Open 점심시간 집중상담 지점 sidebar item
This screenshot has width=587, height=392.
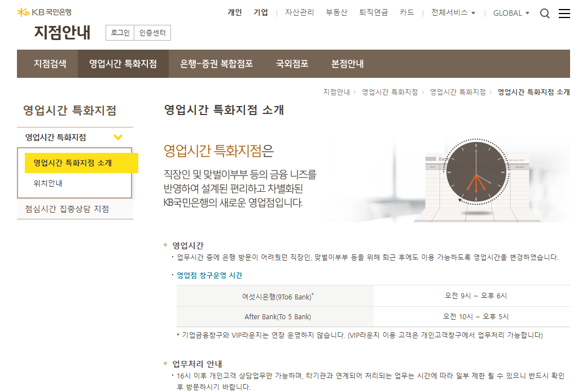(67, 209)
